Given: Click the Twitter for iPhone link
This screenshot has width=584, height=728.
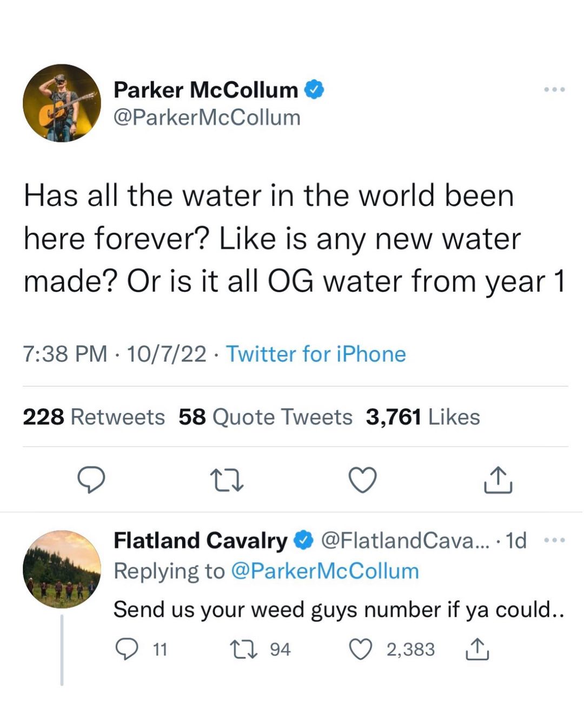Looking at the screenshot, I should point(316,354).
